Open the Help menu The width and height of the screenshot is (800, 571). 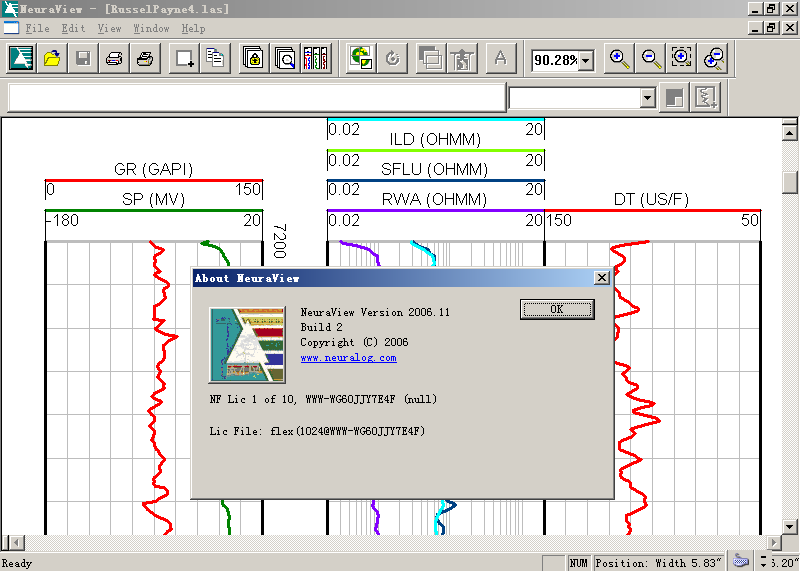tap(193, 29)
